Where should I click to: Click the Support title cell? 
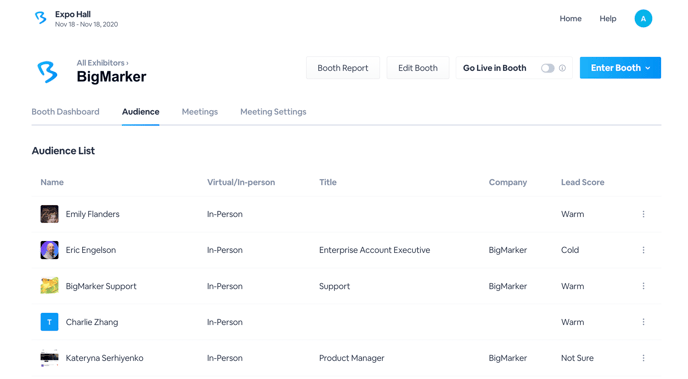[x=334, y=286]
